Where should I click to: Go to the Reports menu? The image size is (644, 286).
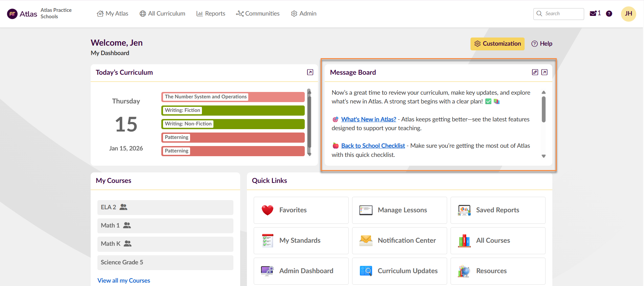pos(211,14)
